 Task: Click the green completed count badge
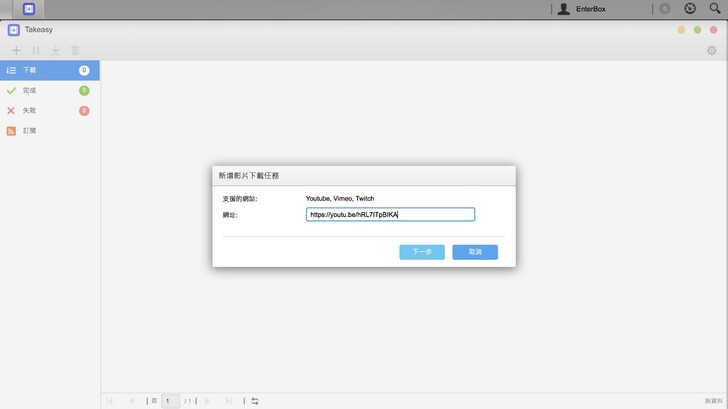pyautogui.click(x=84, y=91)
